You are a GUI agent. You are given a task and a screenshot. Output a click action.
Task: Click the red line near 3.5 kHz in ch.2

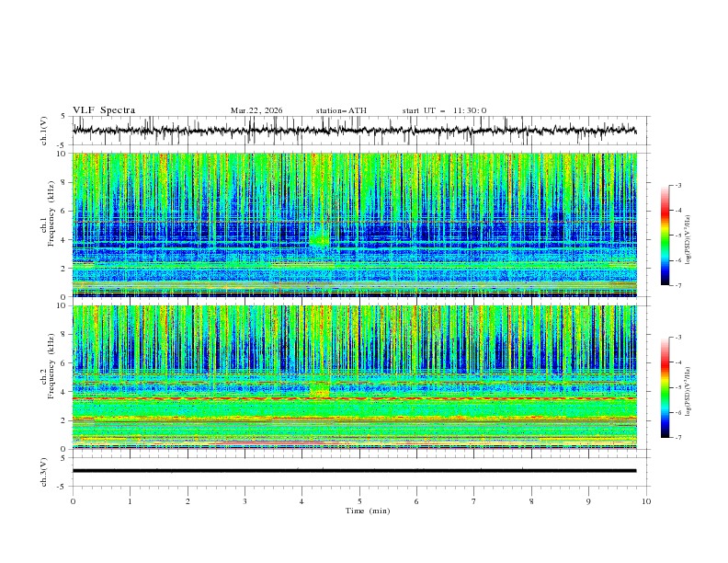[354, 398]
